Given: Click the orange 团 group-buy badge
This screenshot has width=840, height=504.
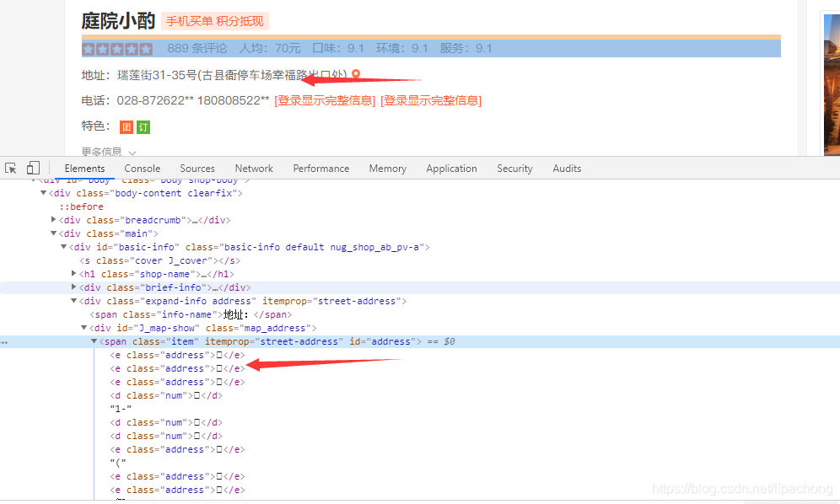Looking at the screenshot, I should pyautogui.click(x=127, y=127).
